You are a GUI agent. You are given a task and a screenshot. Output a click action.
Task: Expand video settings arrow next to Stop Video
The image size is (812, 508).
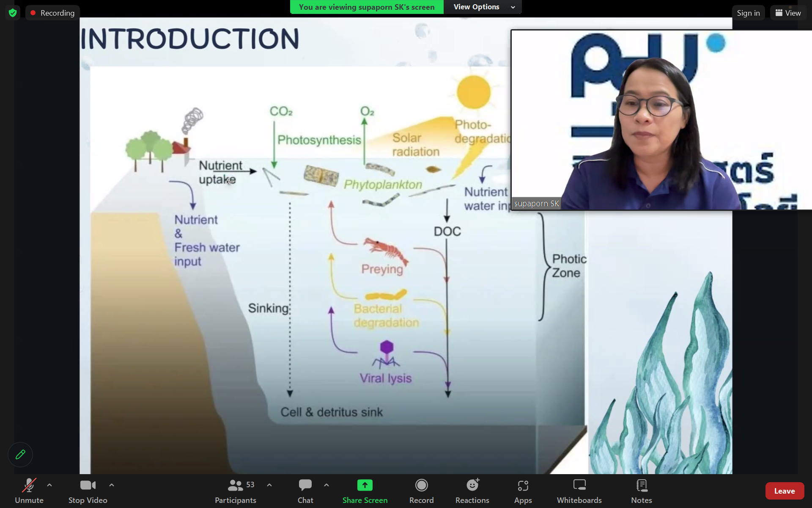112,485
